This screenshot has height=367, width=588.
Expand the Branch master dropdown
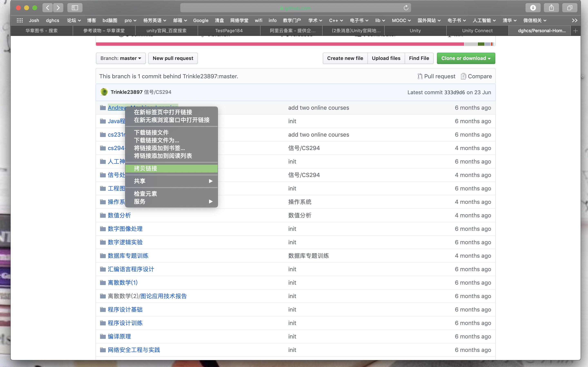click(x=120, y=58)
